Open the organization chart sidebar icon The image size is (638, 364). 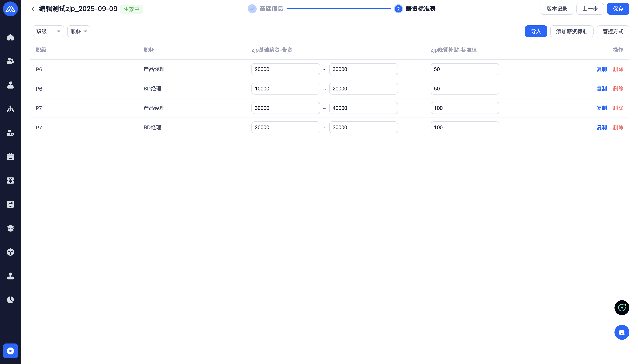[10, 109]
